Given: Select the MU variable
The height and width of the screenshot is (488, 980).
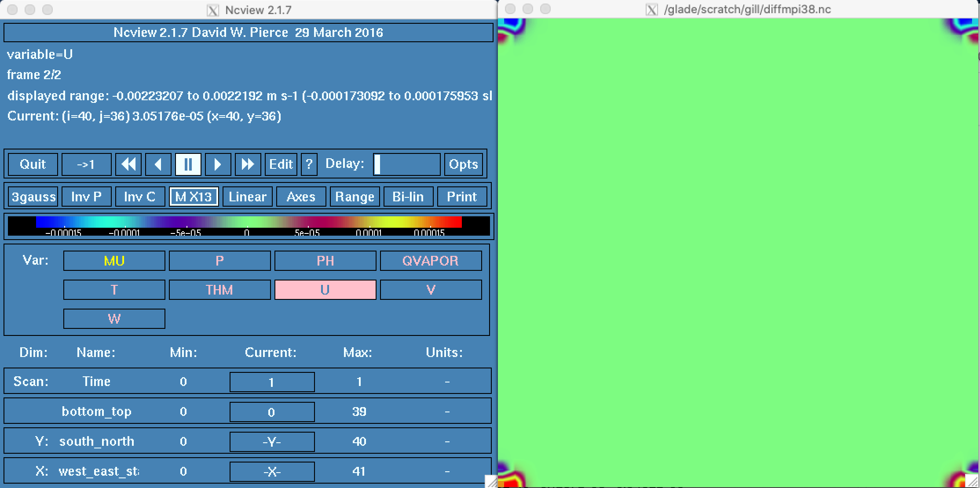Looking at the screenshot, I should [114, 261].
